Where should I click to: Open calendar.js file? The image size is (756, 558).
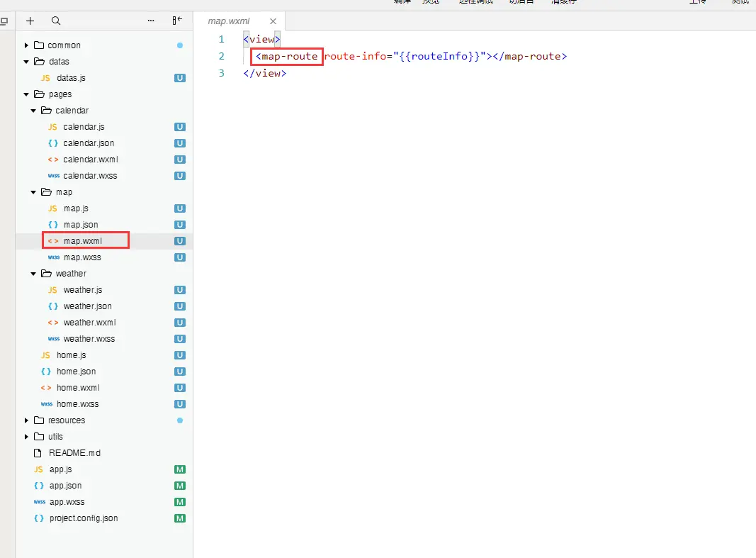(x=84, y=127)
